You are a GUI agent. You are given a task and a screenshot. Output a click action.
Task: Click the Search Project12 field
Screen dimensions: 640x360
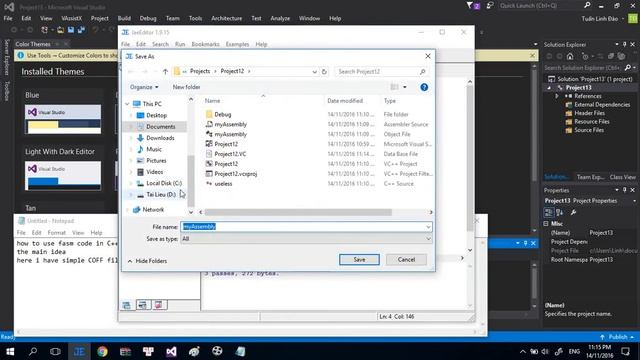(381, 71)
